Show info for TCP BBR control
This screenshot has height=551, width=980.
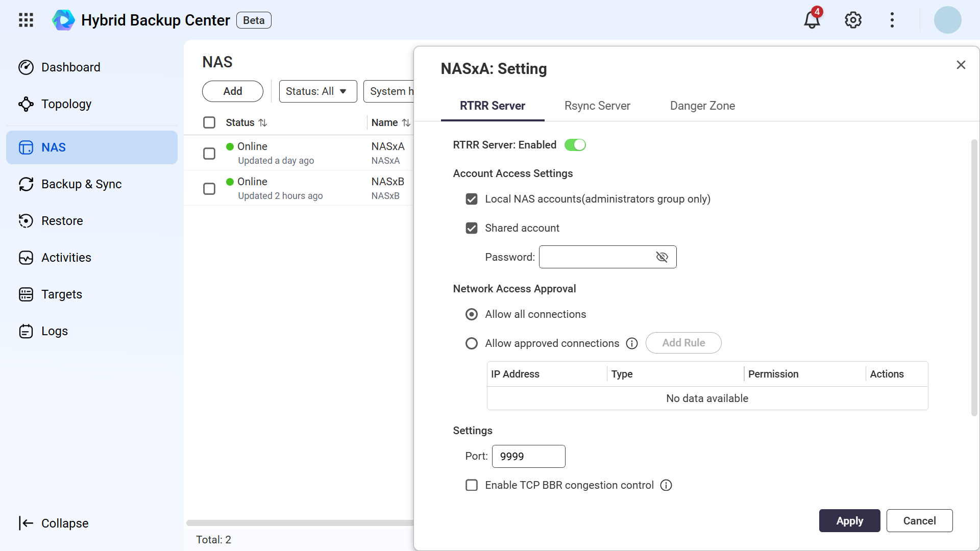coord(666,485)
